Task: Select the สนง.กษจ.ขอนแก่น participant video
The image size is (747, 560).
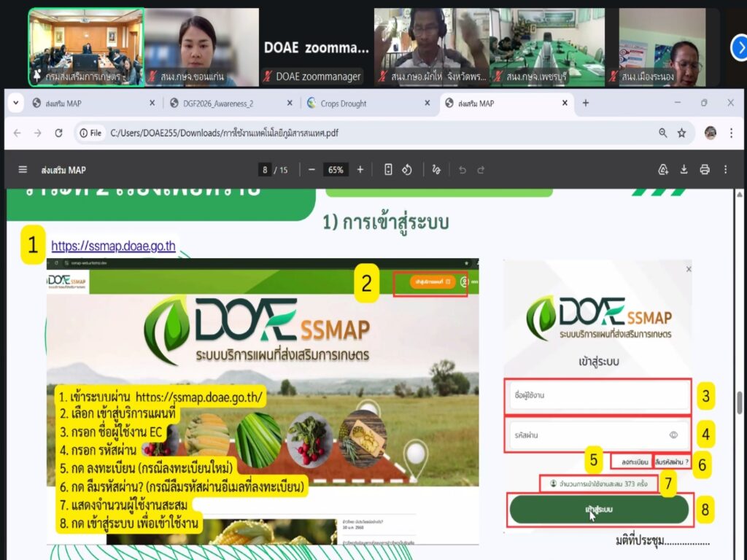Action: point(201,47)
